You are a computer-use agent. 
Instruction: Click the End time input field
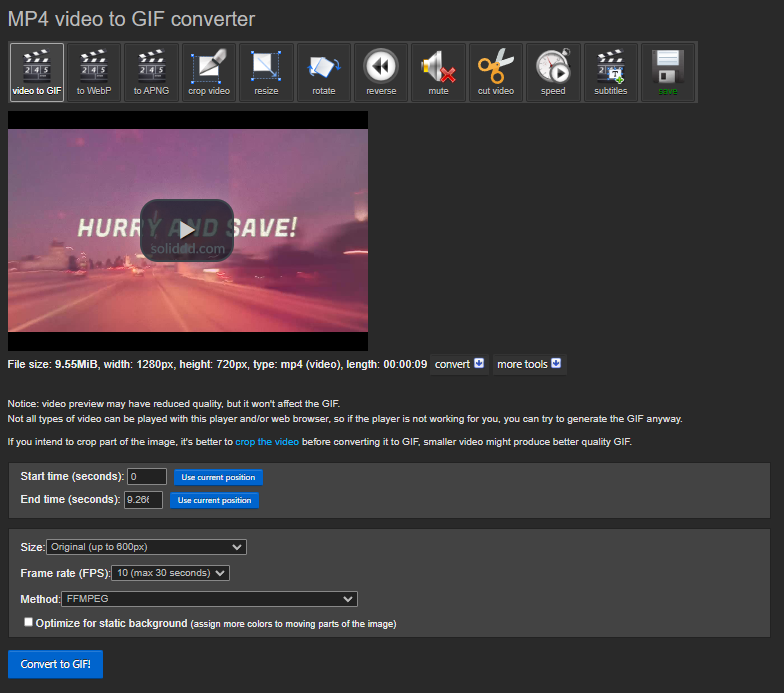(x=143, y=500)
